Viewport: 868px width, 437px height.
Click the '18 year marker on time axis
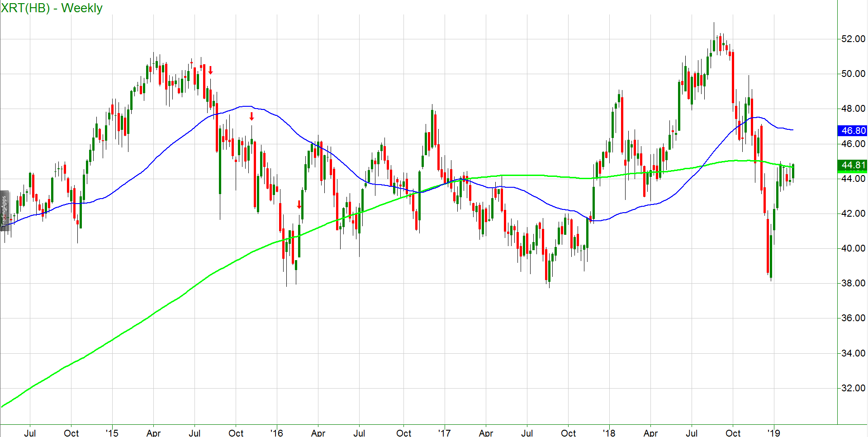coord(609,433)
